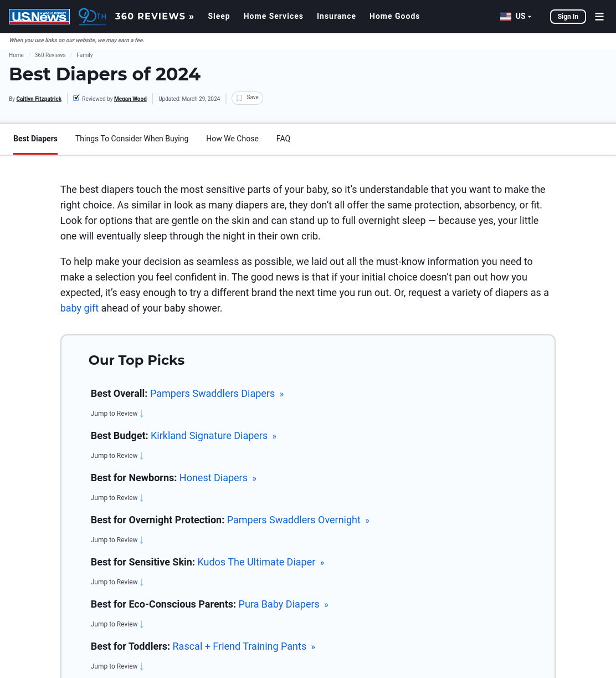Click the 'Our Top Picks' heading
616x678 pixels.
[136, 360]
